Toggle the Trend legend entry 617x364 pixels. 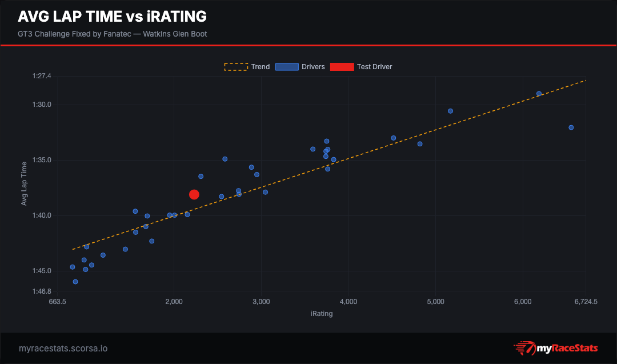pyautogui.click(x=247, y=67)
